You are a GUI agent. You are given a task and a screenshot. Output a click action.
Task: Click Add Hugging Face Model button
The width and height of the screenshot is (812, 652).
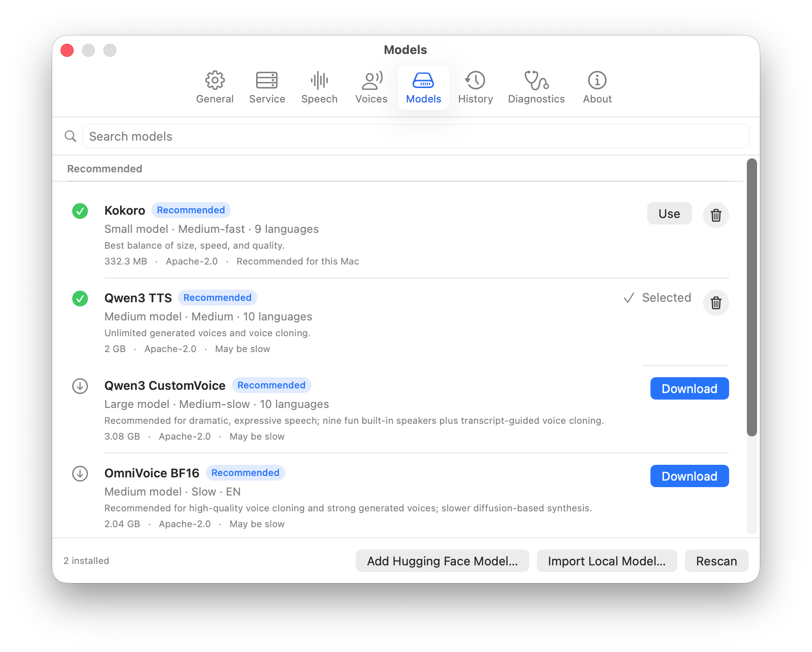[442, 561]
